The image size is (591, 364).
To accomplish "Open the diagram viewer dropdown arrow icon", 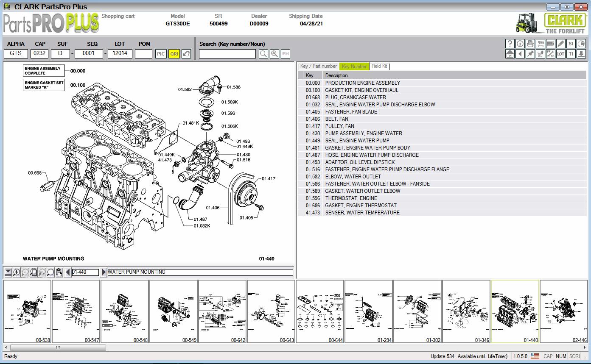I will click(8, 272).
